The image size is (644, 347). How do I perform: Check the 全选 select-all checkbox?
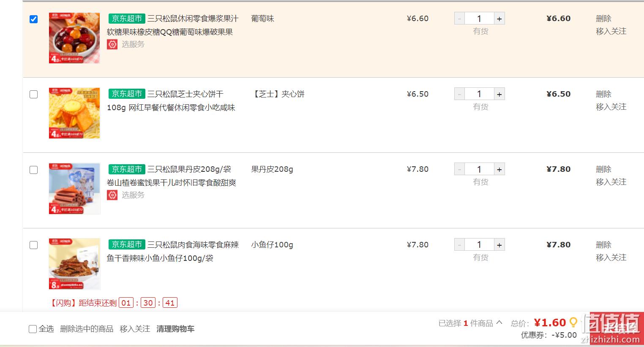33,329
